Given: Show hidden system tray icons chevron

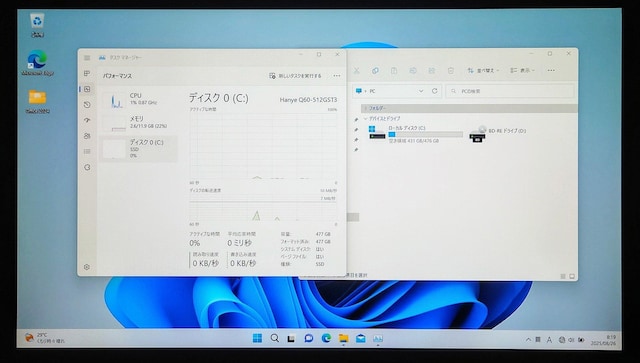Looking at the screenshot, I should coord(528,339).
